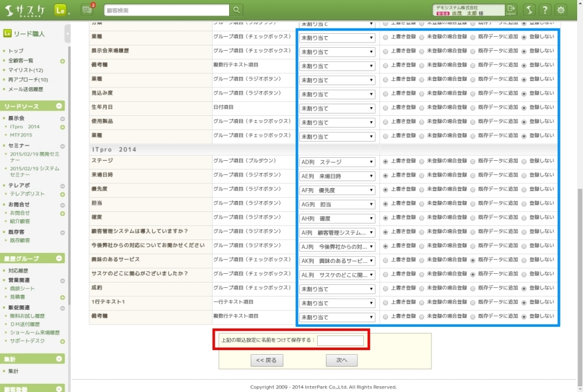Click the plus icon next to 全顧客一覧

click(62, 61)
